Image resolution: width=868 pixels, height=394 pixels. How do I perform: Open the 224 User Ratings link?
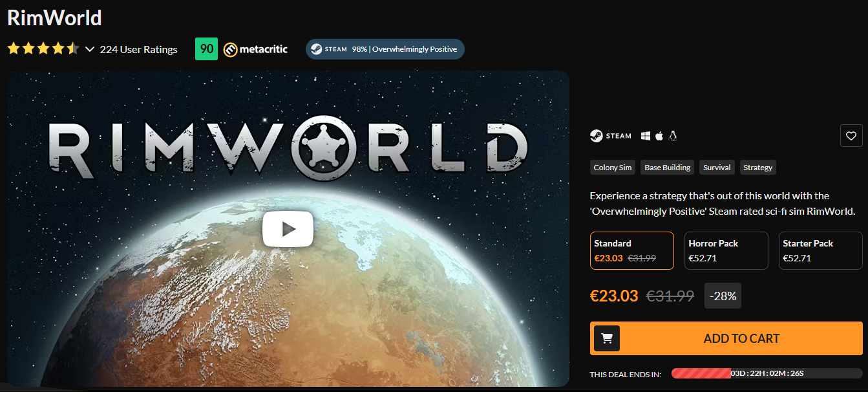point(138,49)
